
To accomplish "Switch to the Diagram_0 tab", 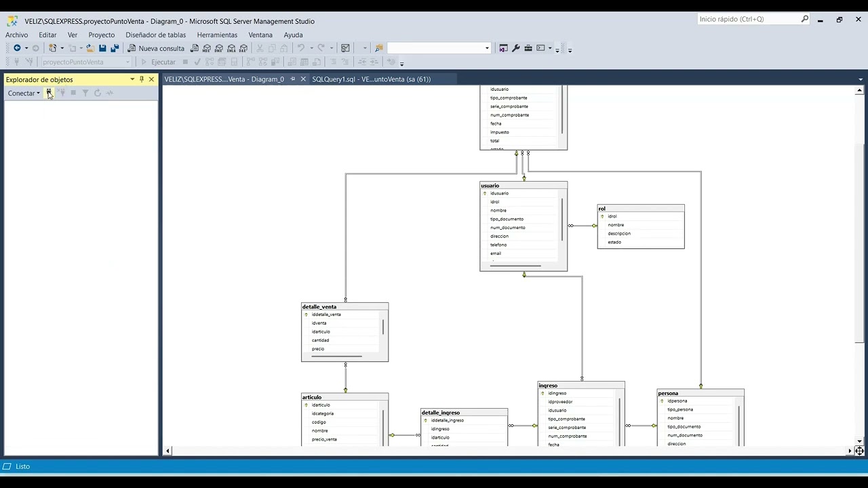I will 224,79.
